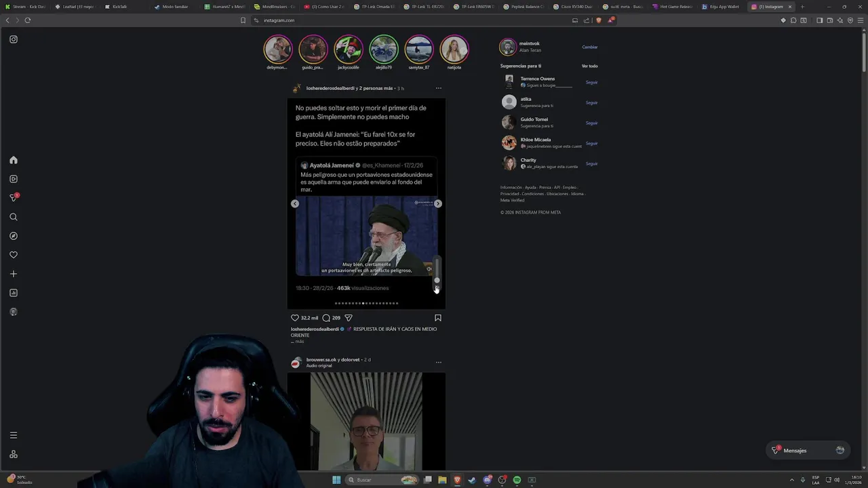Image resolution: width=868 pixels, height=488 pixels.
Task: Open the More hamburger menu in sidebar
Action: point(14,435)
